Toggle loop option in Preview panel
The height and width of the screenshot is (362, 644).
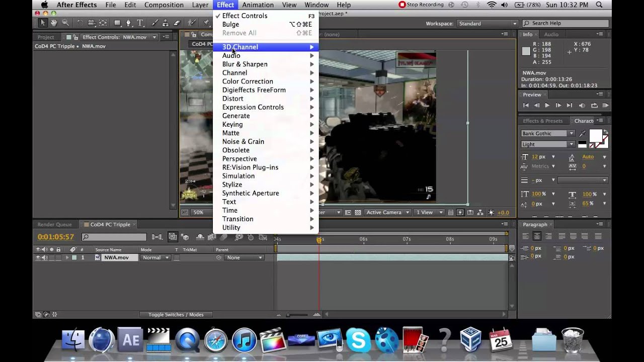pos(594,105)
